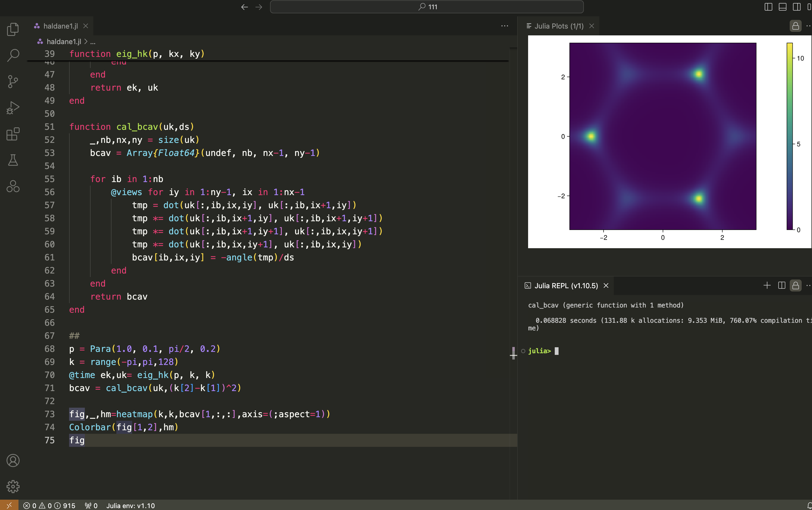Toggle the bottom panel layout button
The height and width of the screenshot is (510, 812).
(782, 7)
